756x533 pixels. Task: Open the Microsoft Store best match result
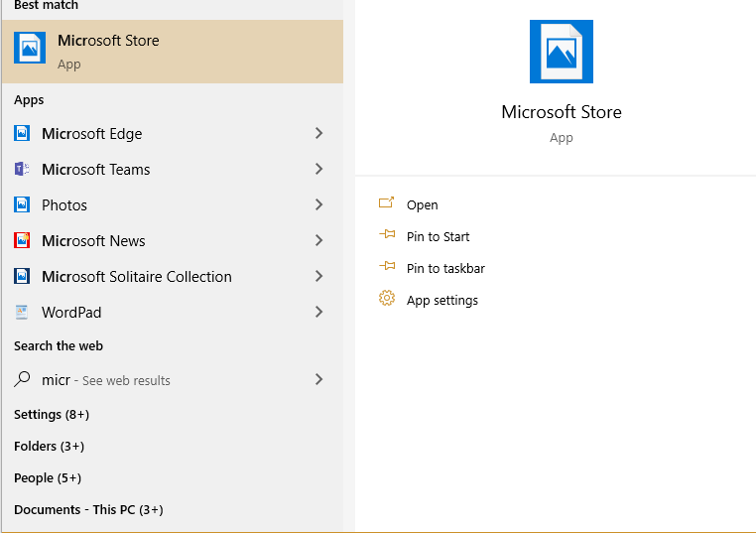tap(173, 52)
